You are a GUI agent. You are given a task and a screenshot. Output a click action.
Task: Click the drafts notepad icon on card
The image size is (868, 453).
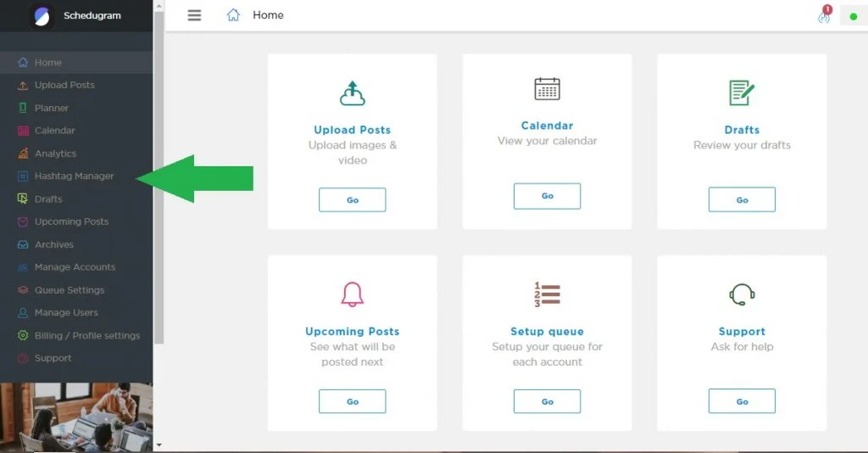pyautogui.click(x=742, y=93)
